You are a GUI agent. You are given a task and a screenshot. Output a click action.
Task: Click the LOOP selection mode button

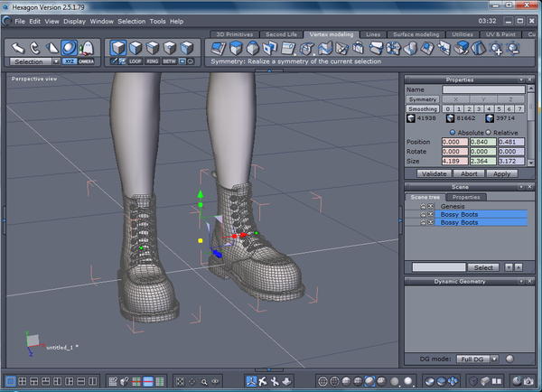[135, 61]
